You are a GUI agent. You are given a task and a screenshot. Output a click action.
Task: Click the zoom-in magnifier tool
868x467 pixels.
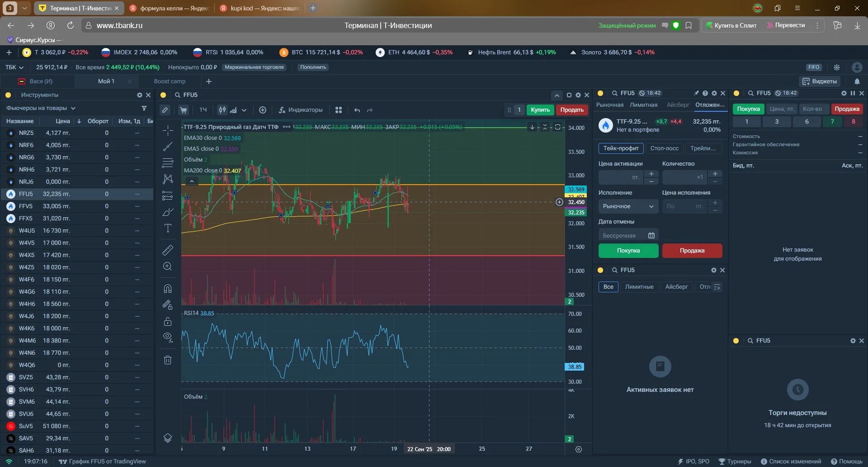(x=168, y=267)
